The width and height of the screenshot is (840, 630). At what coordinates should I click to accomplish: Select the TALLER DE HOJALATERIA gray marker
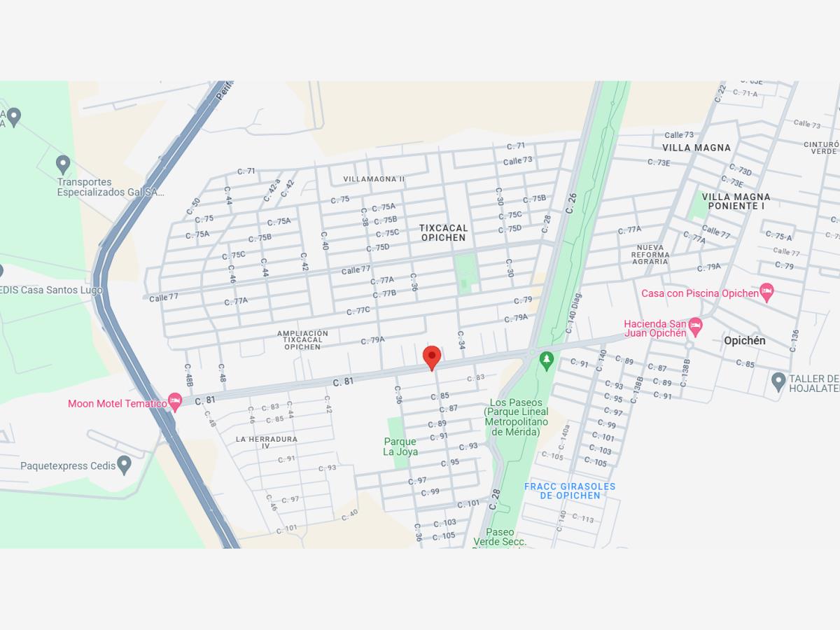778,381
